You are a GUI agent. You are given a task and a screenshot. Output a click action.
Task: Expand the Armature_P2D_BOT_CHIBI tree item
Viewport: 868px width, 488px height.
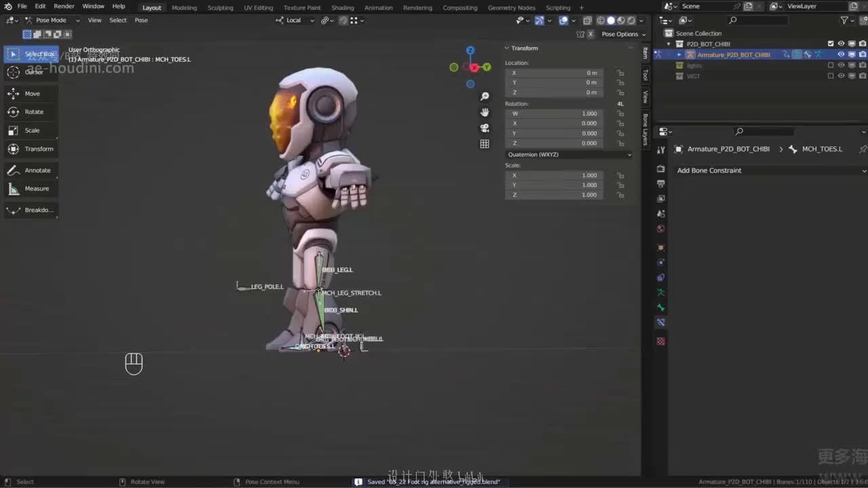click(x=679, y=55)
